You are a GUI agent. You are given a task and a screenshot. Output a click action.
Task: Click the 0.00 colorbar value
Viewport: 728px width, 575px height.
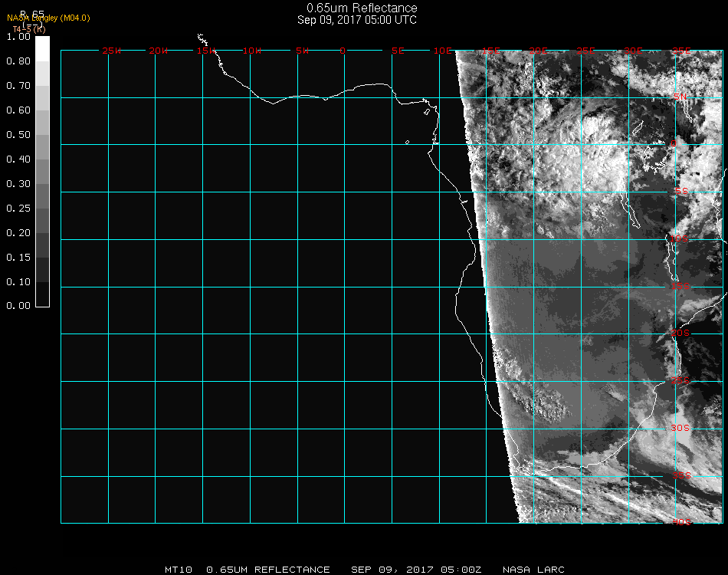[x=18, y=306]
